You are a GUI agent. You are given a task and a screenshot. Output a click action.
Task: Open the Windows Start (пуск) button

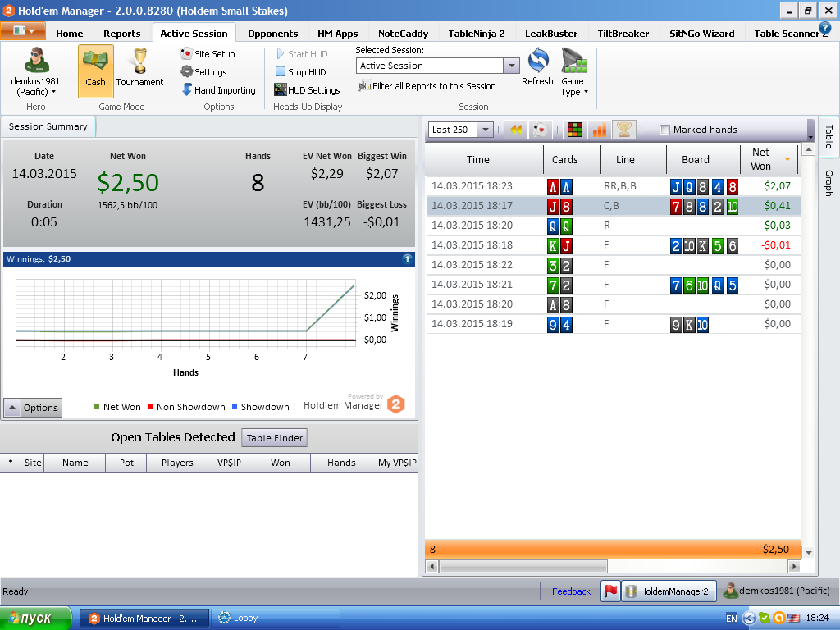[35, 619]
